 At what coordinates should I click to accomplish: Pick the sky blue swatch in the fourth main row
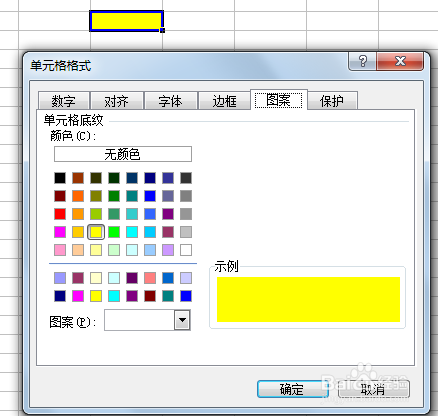[x=150, y=232]
